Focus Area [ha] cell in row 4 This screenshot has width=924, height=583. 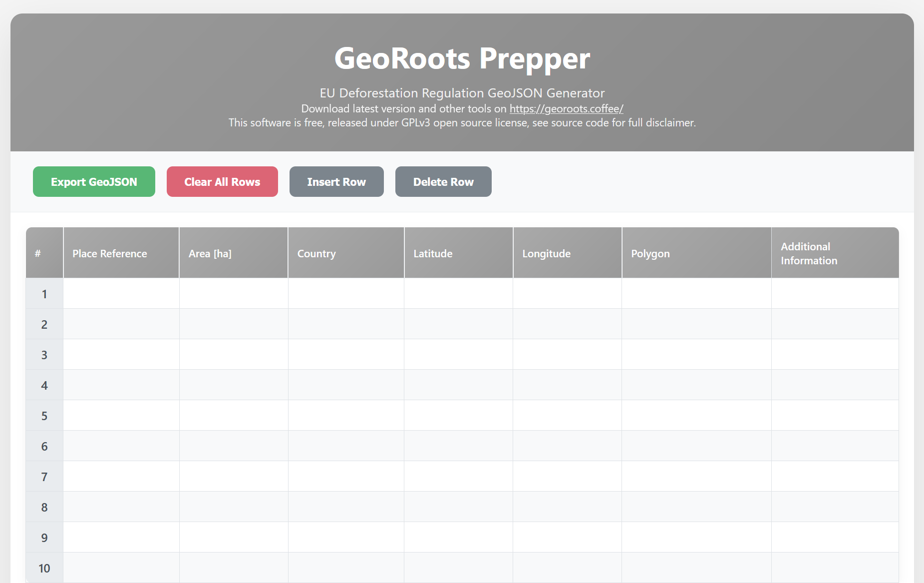234,385
